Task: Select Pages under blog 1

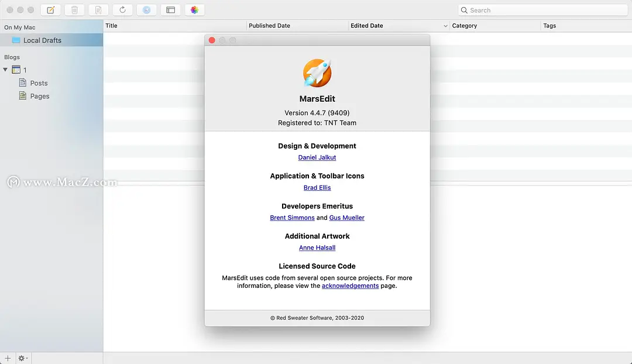Action: tap(40, 97)
